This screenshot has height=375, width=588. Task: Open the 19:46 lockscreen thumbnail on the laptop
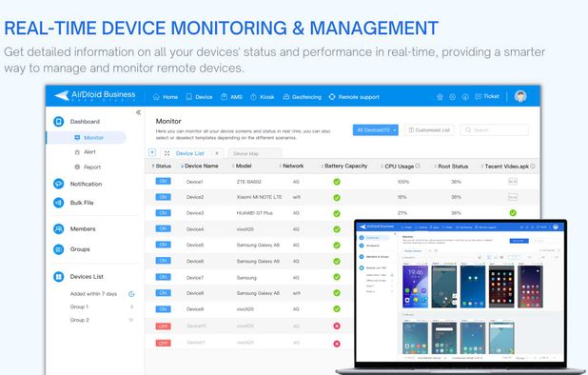[x=415, y=286]
